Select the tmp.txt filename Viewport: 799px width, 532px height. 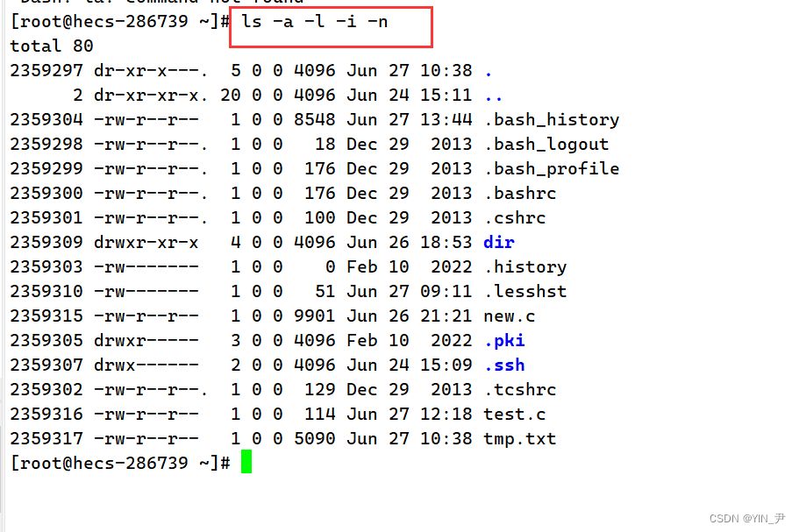519,438
